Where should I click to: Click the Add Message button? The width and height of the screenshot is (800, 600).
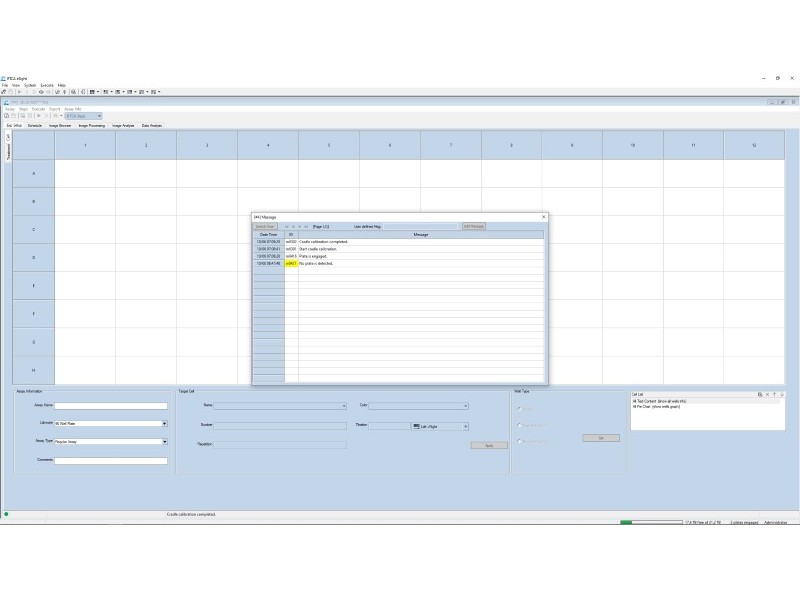pos(473,226)
